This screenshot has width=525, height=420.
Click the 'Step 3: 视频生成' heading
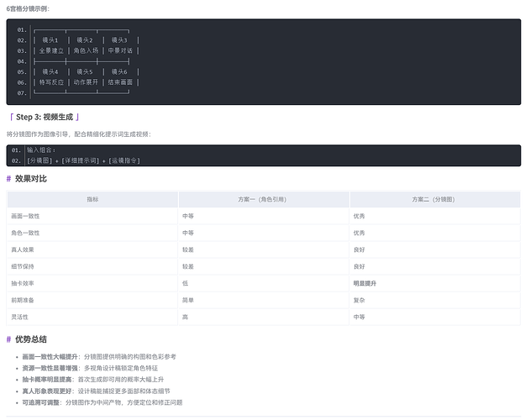pyautogui.click(x=45, y=117)
